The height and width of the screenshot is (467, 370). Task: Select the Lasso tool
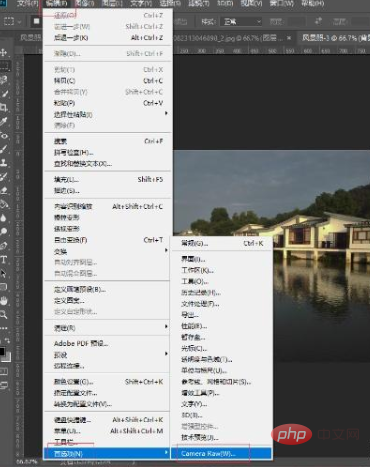coord(4,80)
